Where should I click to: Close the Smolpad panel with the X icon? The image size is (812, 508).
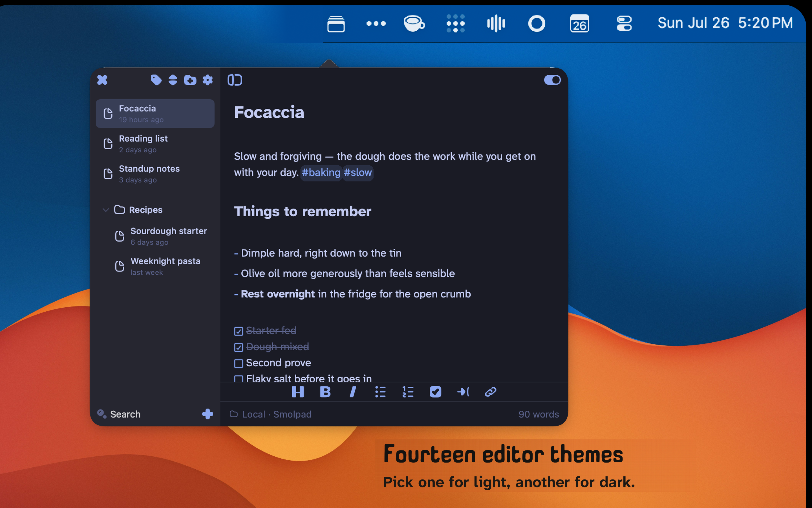click(x=102, y=80)
